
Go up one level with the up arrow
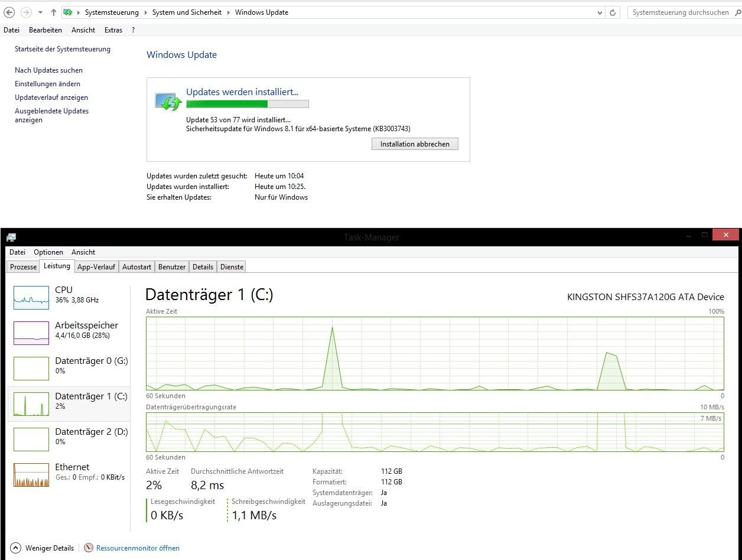click(54, 12)
